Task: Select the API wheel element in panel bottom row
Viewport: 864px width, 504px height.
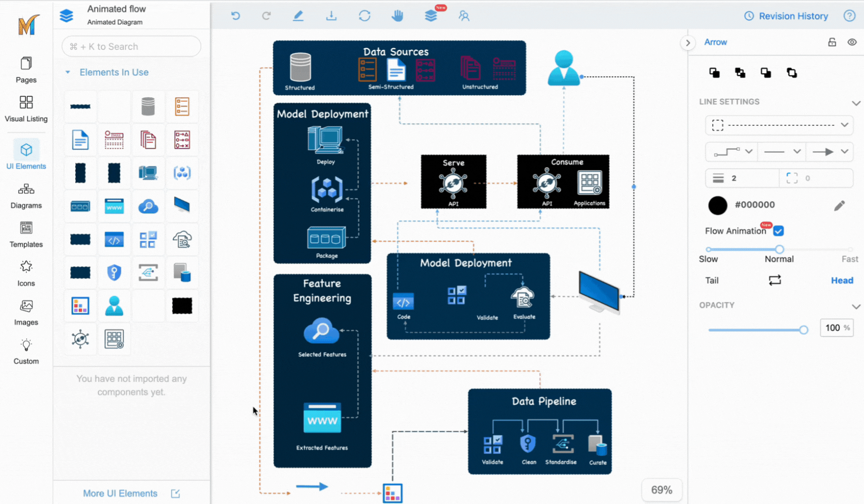Action: [80, 339]
